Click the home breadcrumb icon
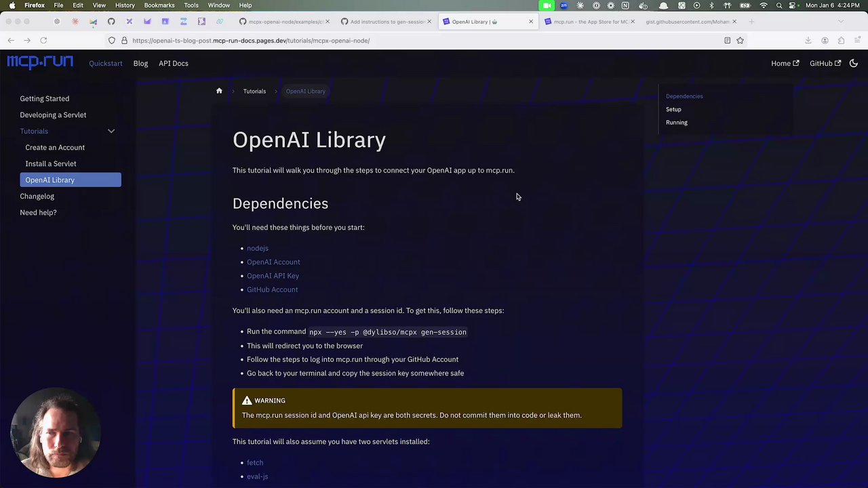Image resolution: width=868 pixels, height=488 pixels. coord(219,91)
